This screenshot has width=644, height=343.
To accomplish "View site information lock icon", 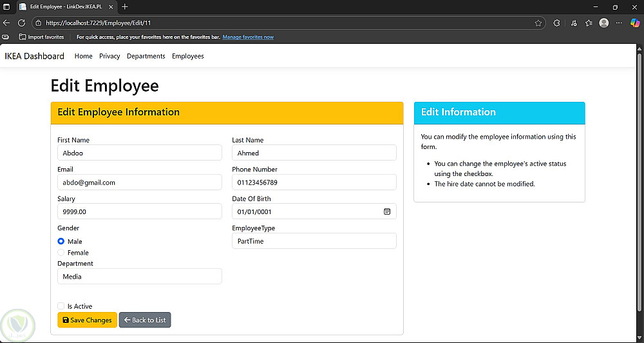I will tap(39, 23).
